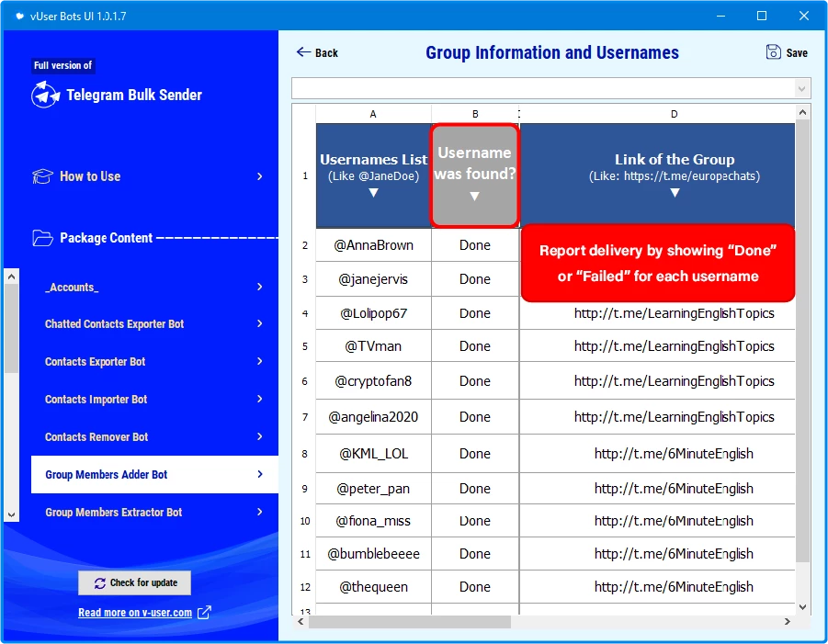Expand Contacts Importer Bot chevron
828x644 pixels.
[260, 399]
